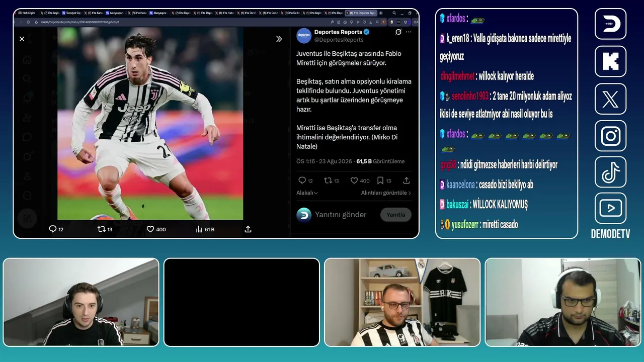644x362 pixels.
Task: Switch to the X'te Kartal browser tab
Action: [94, 13]
